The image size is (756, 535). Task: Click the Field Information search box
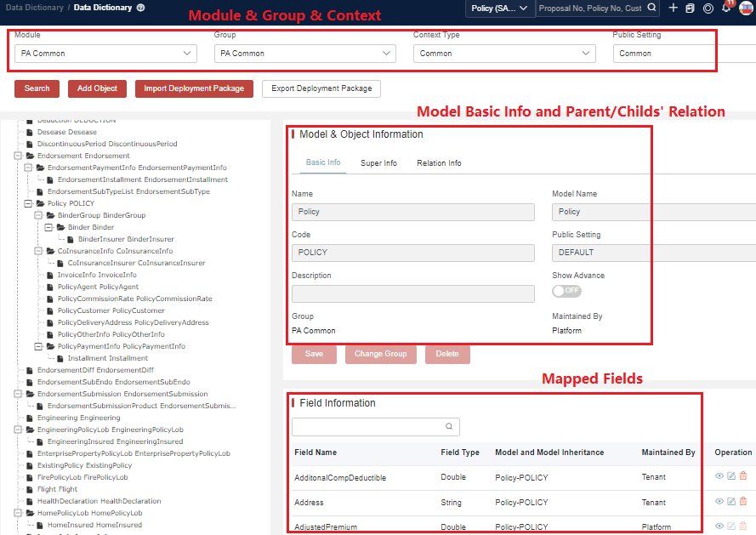click(367, 427)
